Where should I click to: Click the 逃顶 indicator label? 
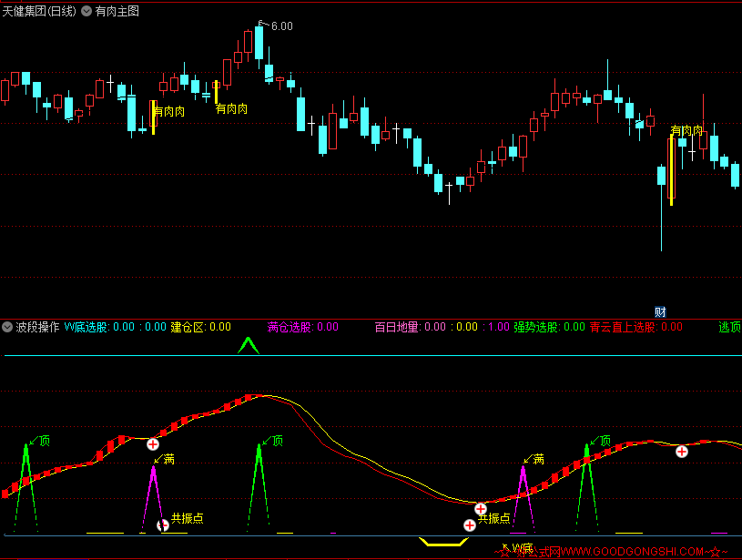(729, 327)
